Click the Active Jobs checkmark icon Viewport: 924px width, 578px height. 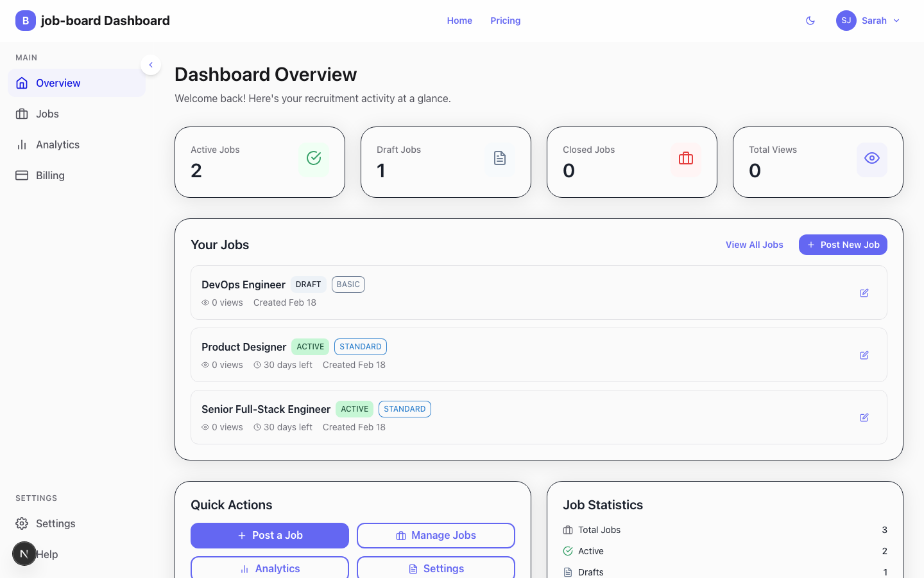(314, 158)
